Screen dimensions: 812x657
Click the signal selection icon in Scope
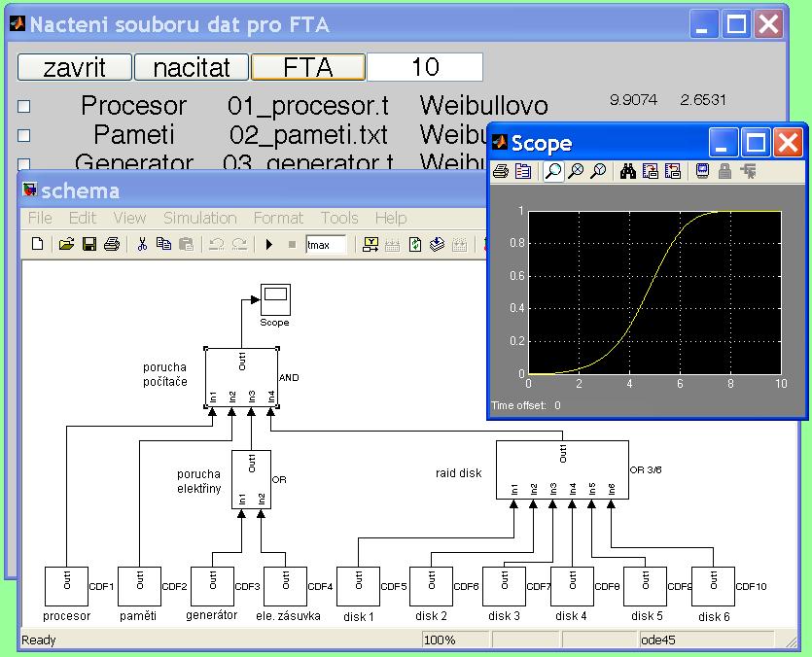click(x=748, y=171)
